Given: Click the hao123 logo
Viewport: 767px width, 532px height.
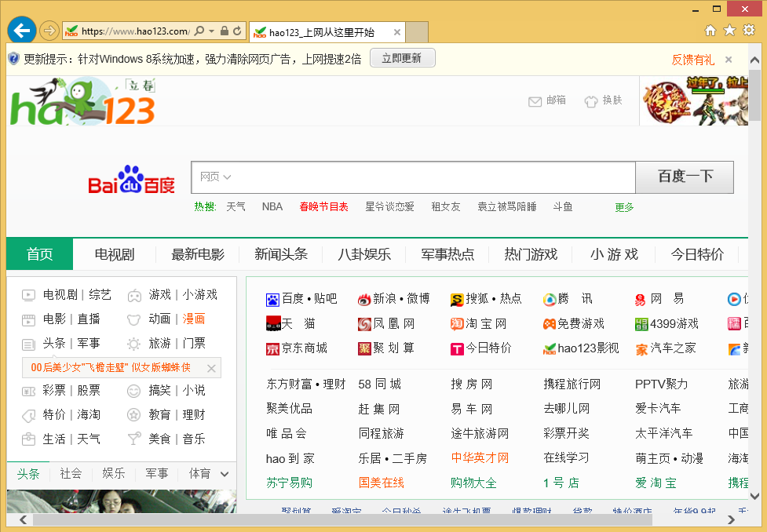Looking at the screenshot, I should pos(83,101).
